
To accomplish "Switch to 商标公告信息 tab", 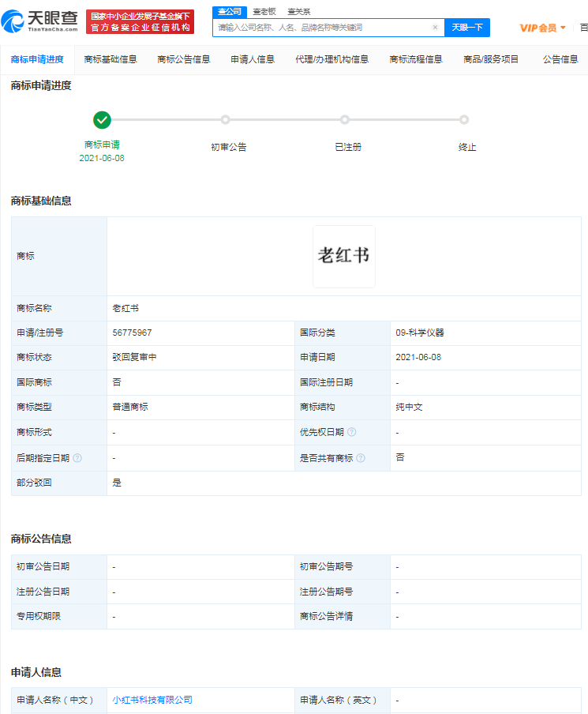I will [x=184, y=60].
